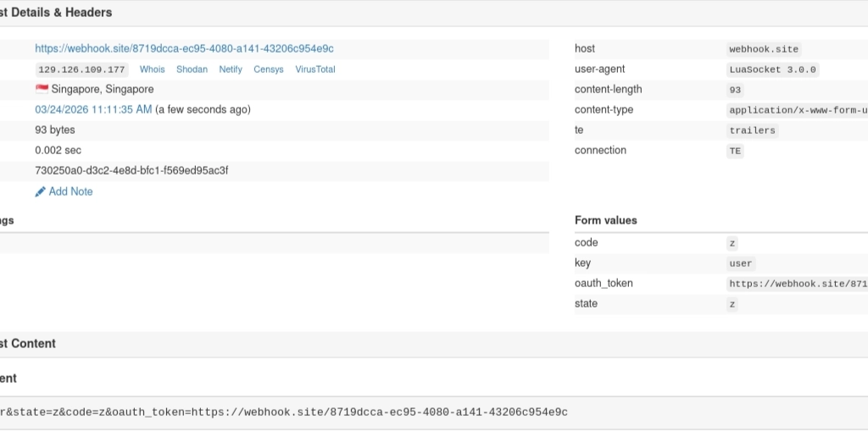This screenshot has height=437, width=868.
Task: Click the Form values heading
Action: [605, 220]
